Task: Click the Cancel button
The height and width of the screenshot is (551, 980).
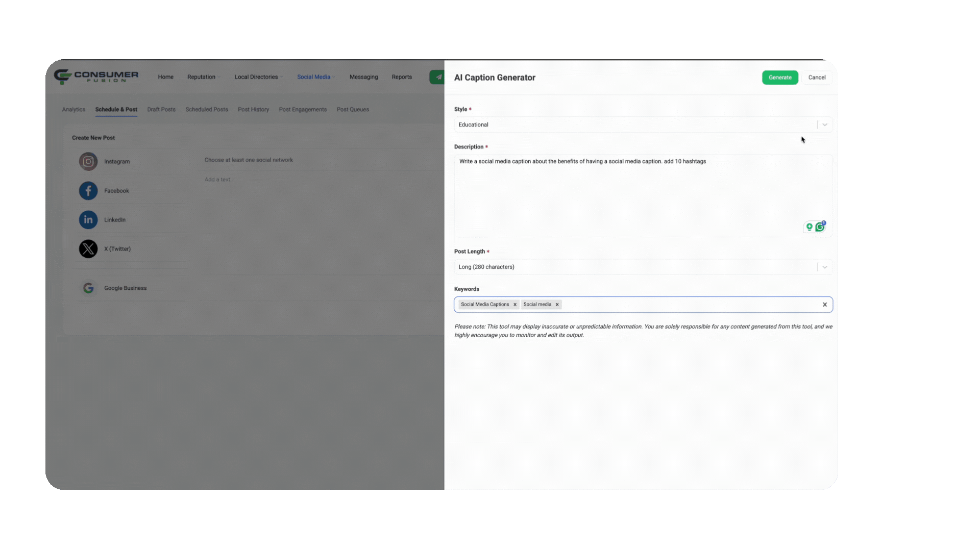Action: (x=817, y=77)
